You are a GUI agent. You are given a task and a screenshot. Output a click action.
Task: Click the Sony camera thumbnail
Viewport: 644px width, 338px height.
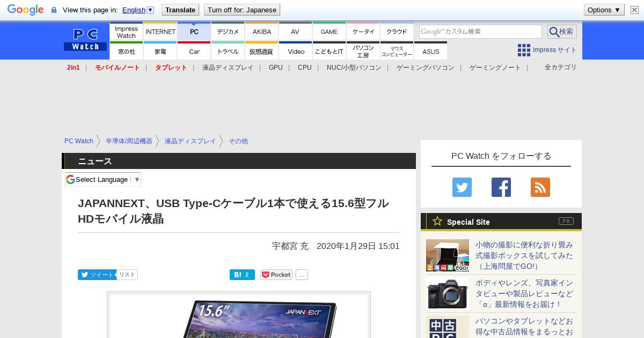pos(448,293)
